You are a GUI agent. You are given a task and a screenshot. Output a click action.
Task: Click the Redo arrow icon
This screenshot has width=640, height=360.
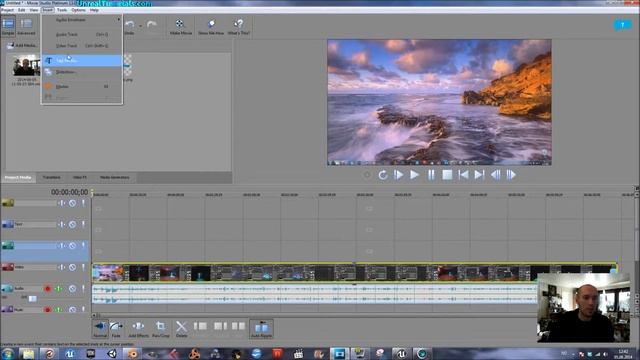pos(151,24)
